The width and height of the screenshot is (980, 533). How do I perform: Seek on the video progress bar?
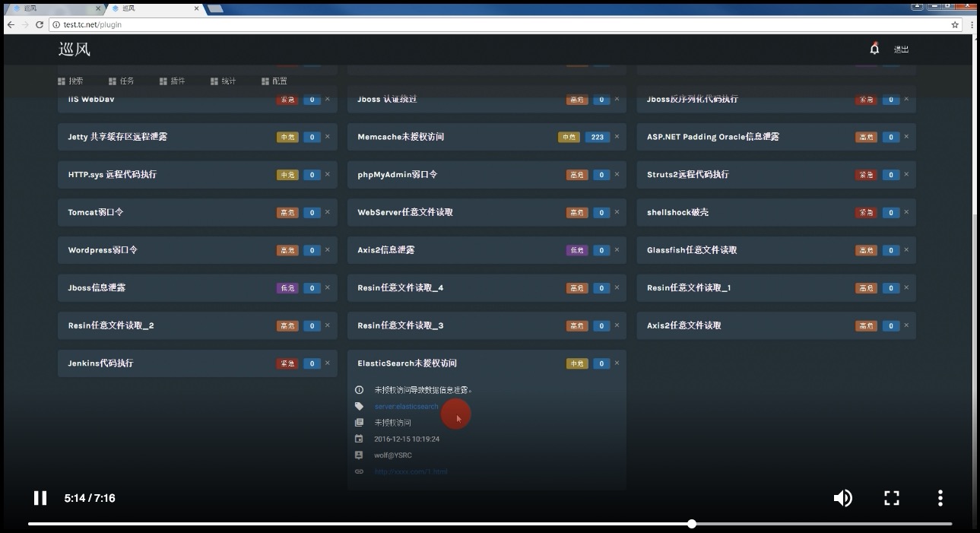490,524
